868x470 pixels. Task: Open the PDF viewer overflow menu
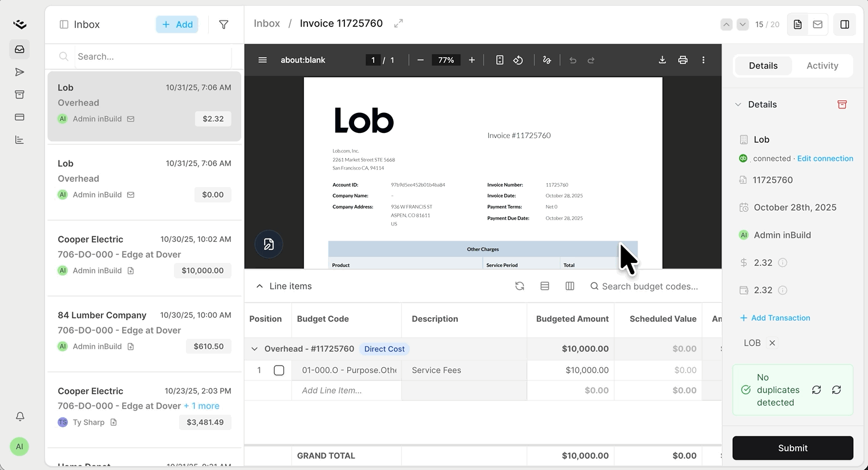click(x=704, y=60)
